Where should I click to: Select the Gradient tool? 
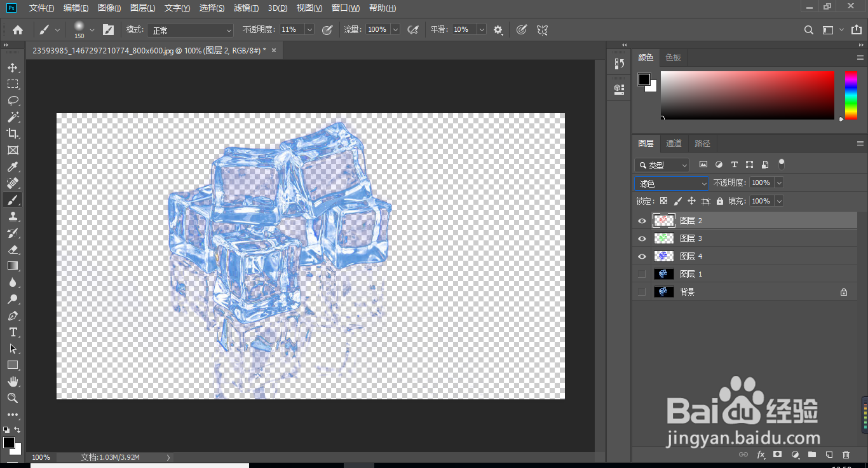coord(13,266)
